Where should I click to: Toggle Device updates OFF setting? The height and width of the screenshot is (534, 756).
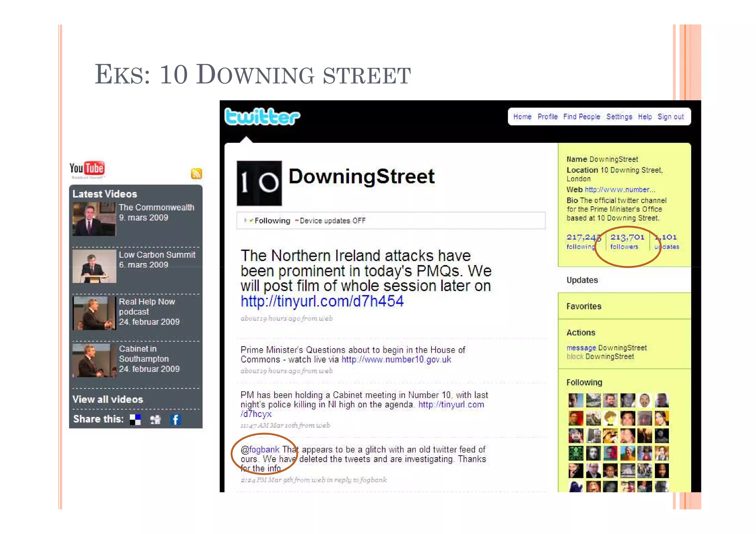(x=331, y=221)
